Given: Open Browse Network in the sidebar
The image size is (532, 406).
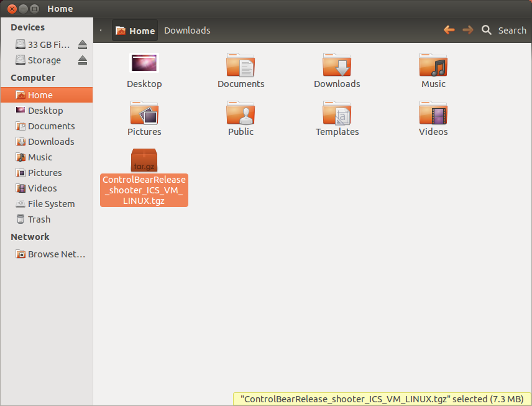Looking at the screenshot, I should [56, 254].
